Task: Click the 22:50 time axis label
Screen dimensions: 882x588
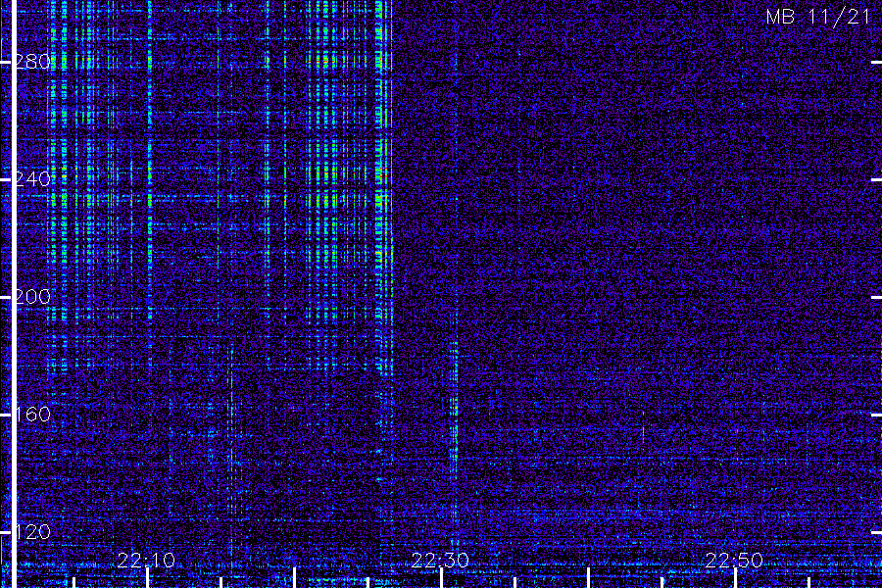Action: [734, 560]
